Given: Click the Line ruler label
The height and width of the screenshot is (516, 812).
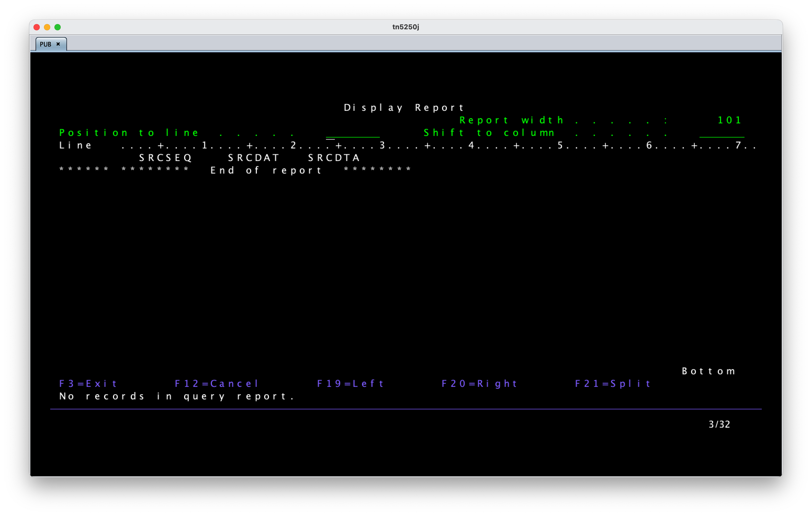Looking at the screenshot, I should (75, 145).
